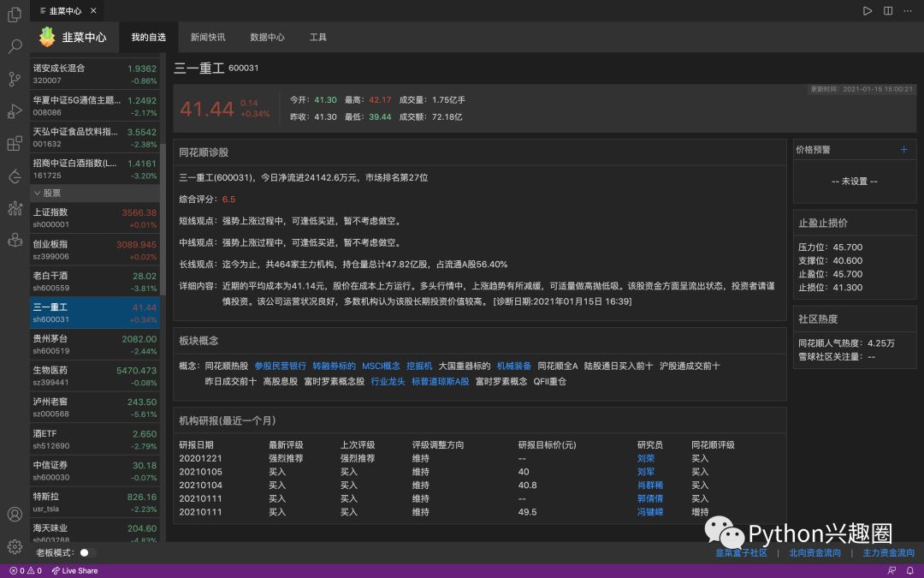
Task: Select 创业板指 in the watchlist
Action: [x=95, y=249]
